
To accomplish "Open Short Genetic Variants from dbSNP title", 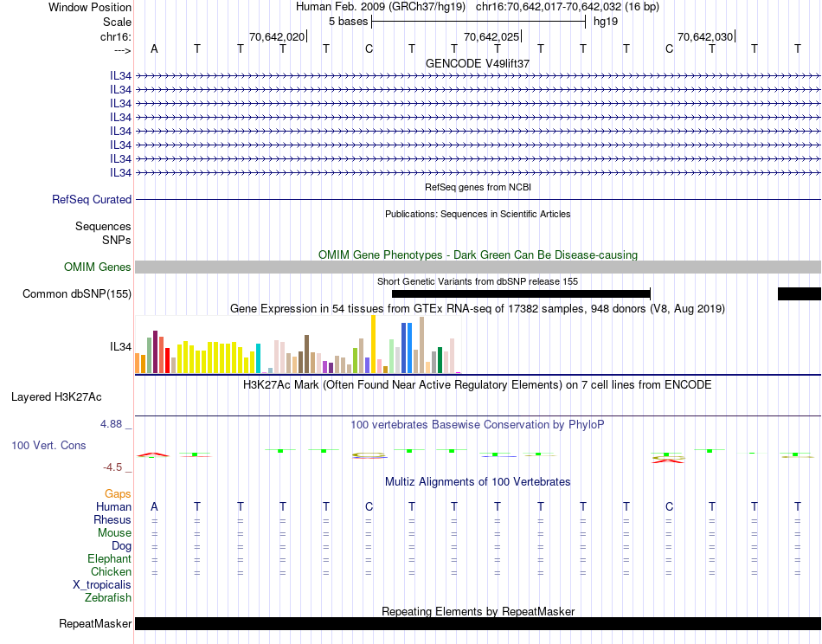I will click(478, 281).
